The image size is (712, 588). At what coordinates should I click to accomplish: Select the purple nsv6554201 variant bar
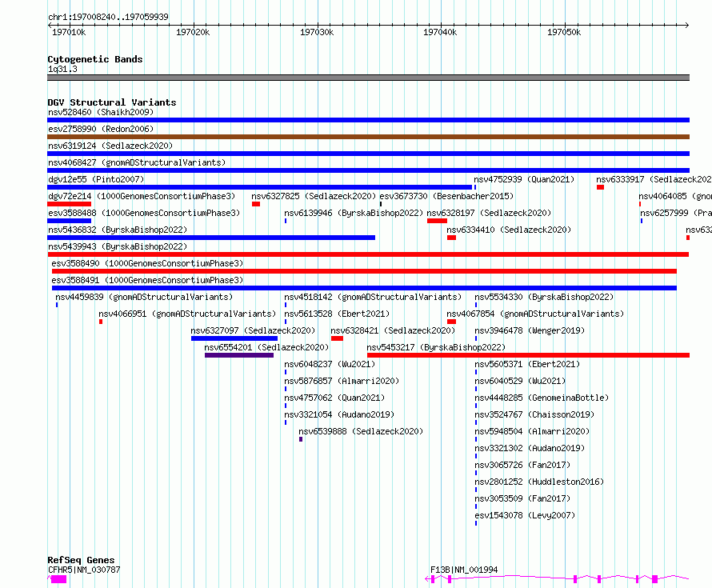tap(239, 355)
